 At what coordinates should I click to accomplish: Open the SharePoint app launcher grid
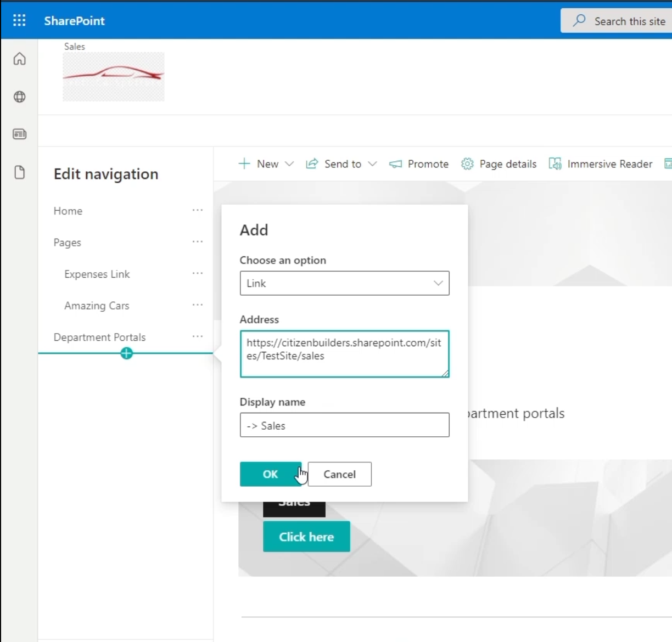19,21
